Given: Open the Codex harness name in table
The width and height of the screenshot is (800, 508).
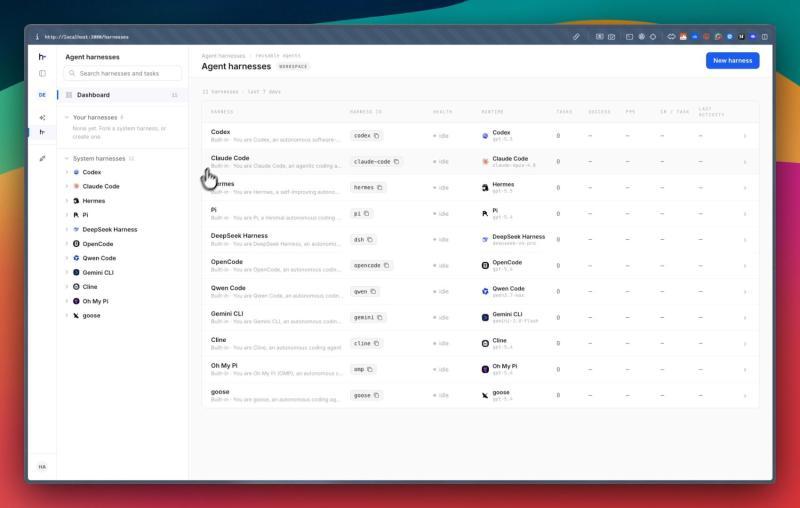Looking at the screenshot, I should (x=220, y=132).
